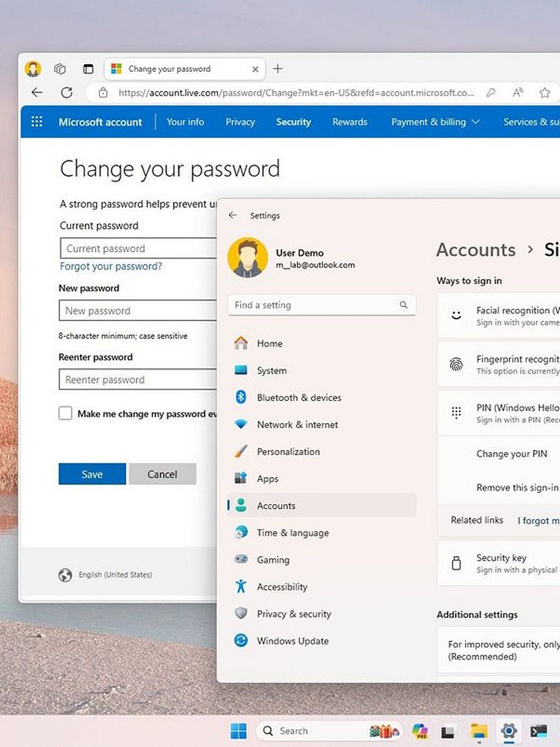This screenshot has width=560, height=747.
Task: Expand the Payment & billing dropdown
Action: click(435, 122)
